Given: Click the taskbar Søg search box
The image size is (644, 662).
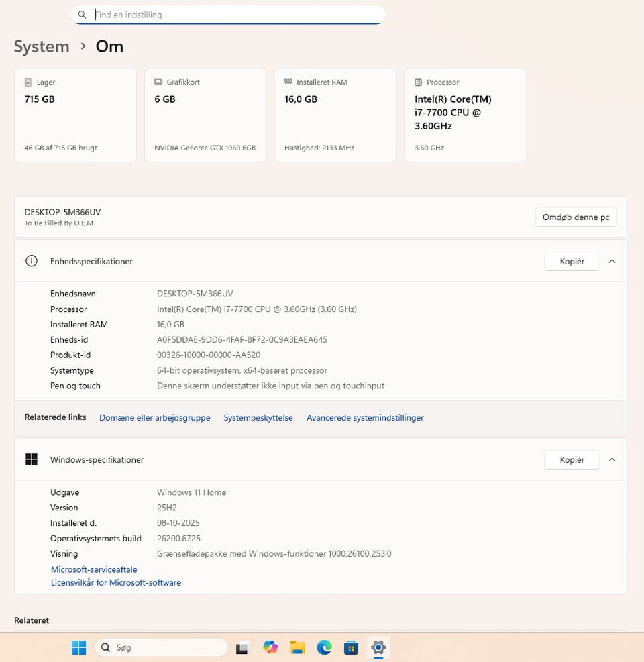Looking at the screenshot, I should pyautogui.click(x=161, y=647).
